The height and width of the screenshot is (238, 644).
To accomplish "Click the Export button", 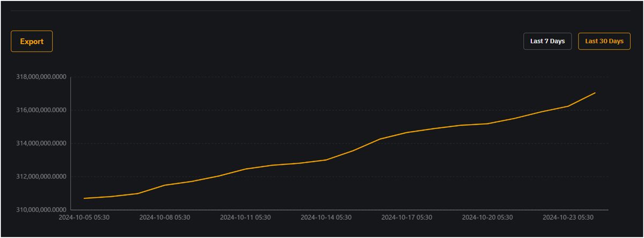I will tap(32, 41).
